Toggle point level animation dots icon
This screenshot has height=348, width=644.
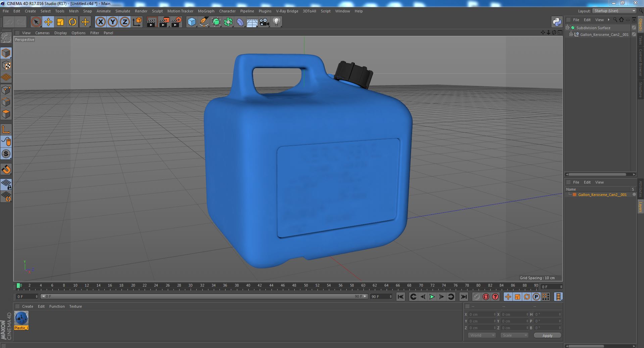[546, 297]
